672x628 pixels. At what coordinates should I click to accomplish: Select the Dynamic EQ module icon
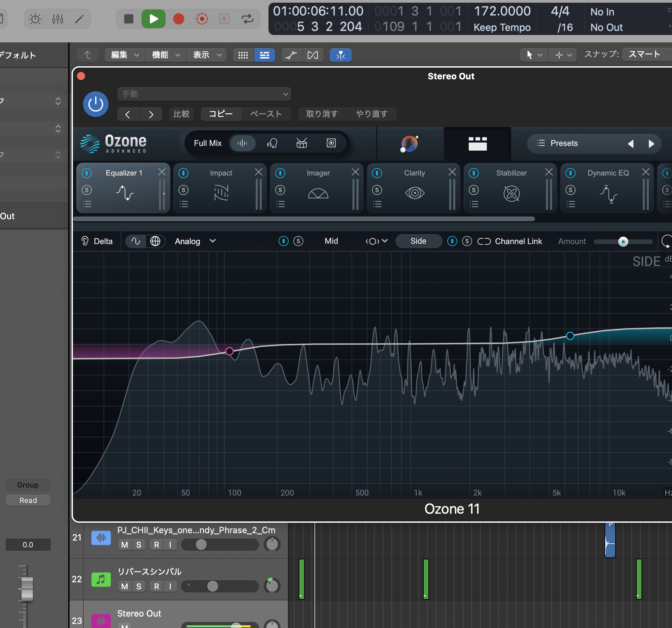coord(608,194)
